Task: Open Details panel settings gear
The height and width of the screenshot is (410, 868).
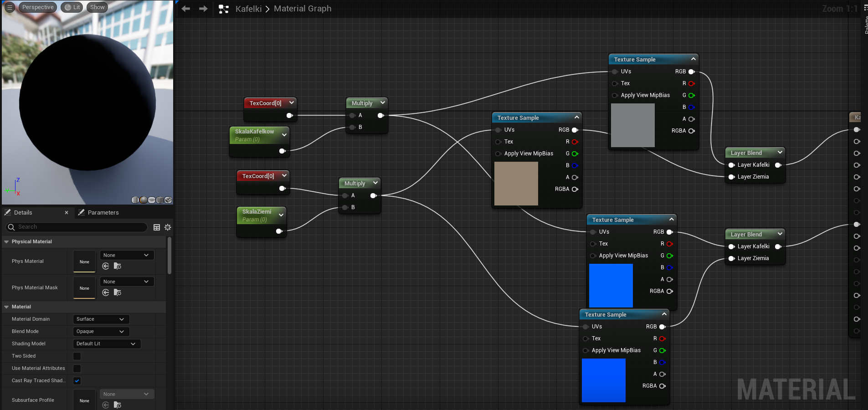Action: point(168,227)
